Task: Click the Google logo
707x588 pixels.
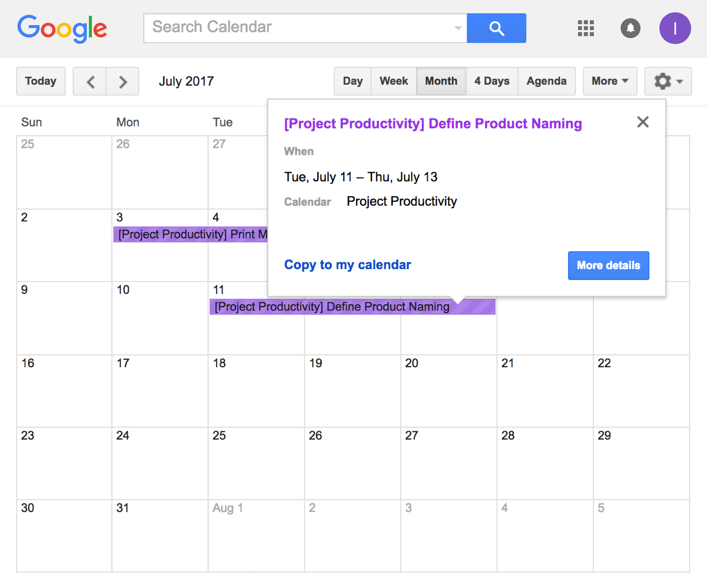Action: click(x=62, y=28)
